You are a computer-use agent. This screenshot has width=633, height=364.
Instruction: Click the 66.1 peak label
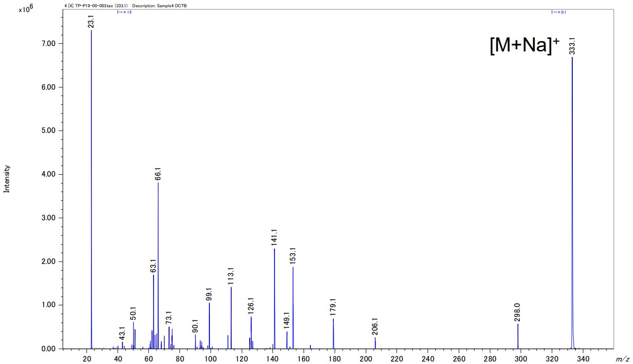point(158,175)
